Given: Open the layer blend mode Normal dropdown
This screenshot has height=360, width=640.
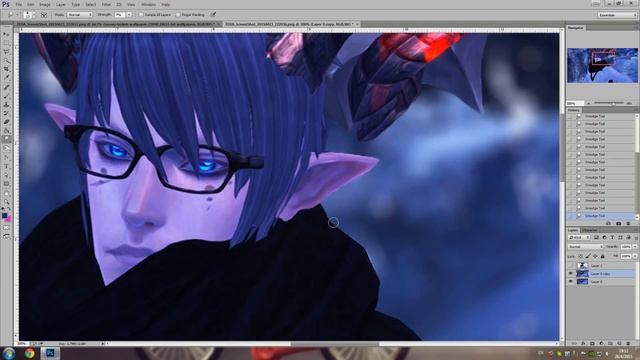Looking at the screenshot, I should pos(585,247).
